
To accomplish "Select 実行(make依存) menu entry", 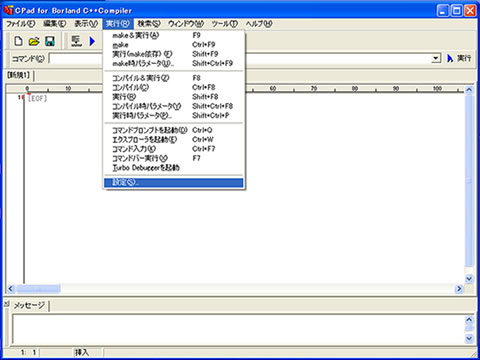I will 173,54.
